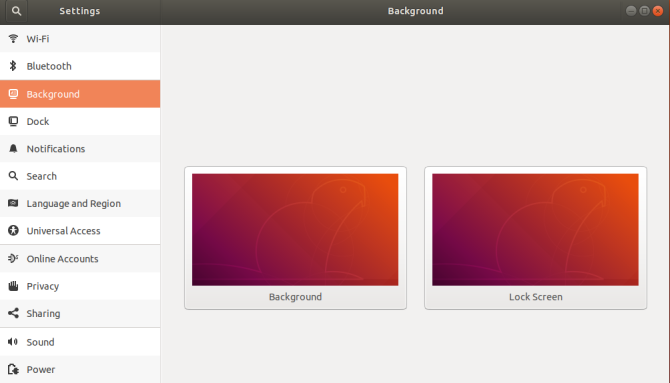The width and height of the screenshot is (670, 383).
Task: Switch to Language and Region panel
Action: 80,203
